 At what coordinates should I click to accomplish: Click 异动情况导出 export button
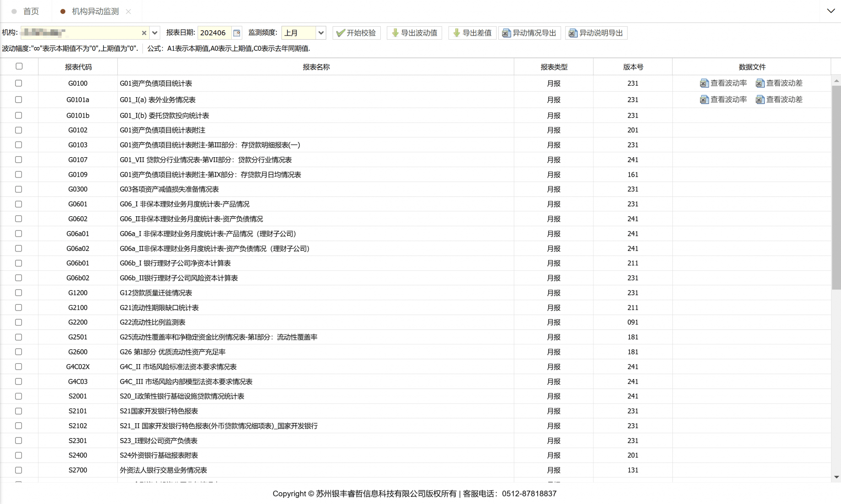pyautogui.click(x=529, y=33)
